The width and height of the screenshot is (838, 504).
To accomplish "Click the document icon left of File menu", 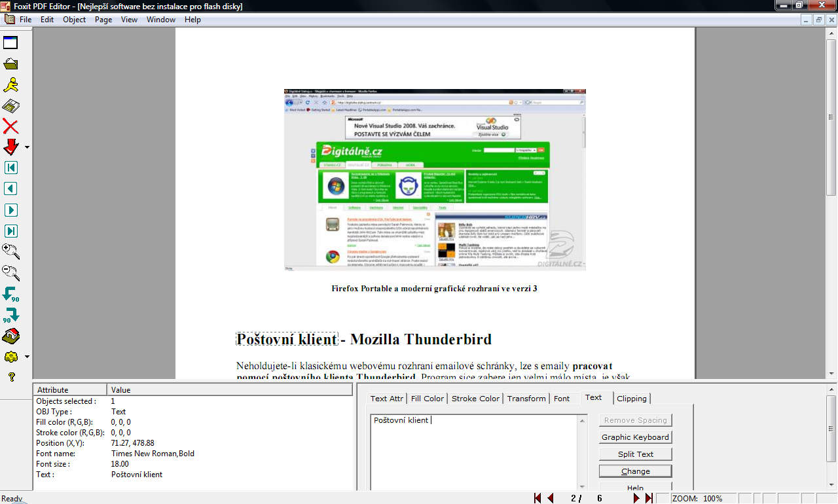I will pos(10,20).
